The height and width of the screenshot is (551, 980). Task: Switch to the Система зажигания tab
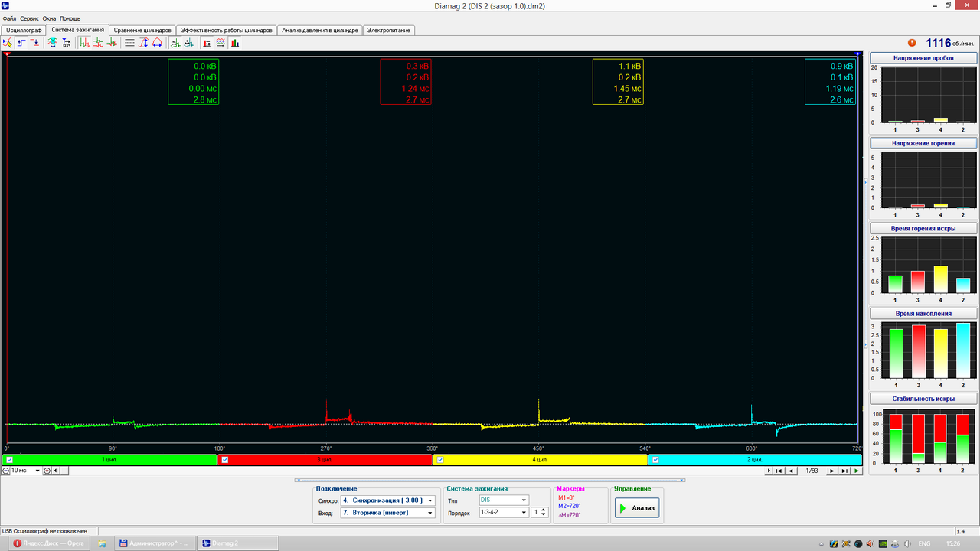tap(78, 30)
